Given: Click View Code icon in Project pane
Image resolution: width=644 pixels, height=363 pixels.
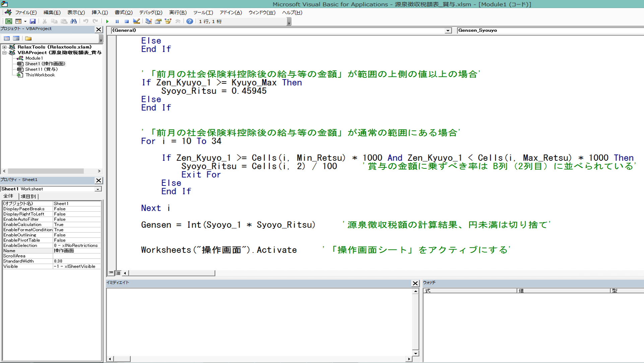Looking at the screenshot, I should tap(7, 38).
